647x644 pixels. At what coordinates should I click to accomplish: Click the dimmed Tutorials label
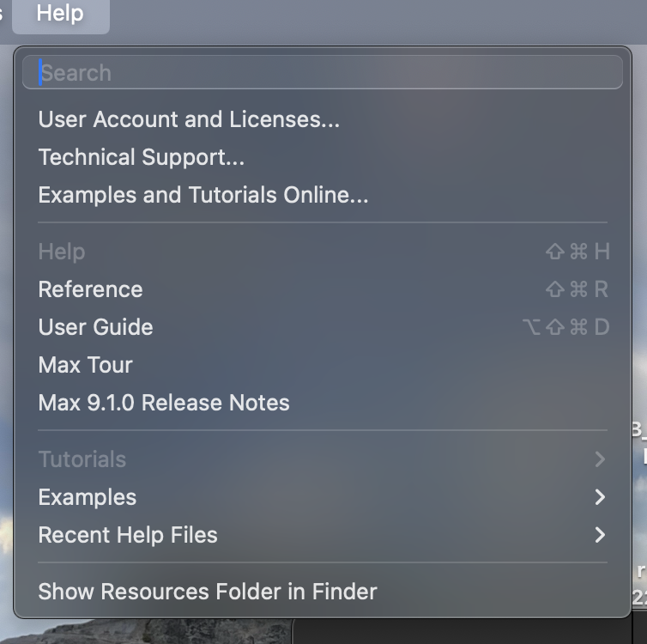pyautogui.click(x=82, y=459)
